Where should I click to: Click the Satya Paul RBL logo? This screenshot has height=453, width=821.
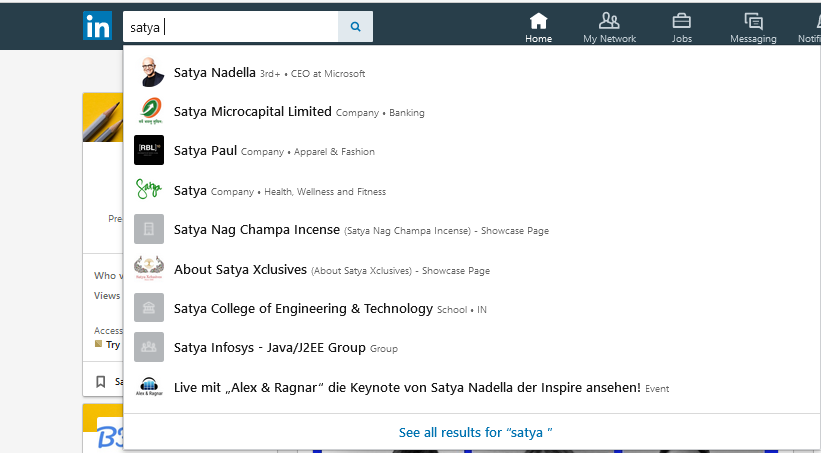tap(149, 150)
